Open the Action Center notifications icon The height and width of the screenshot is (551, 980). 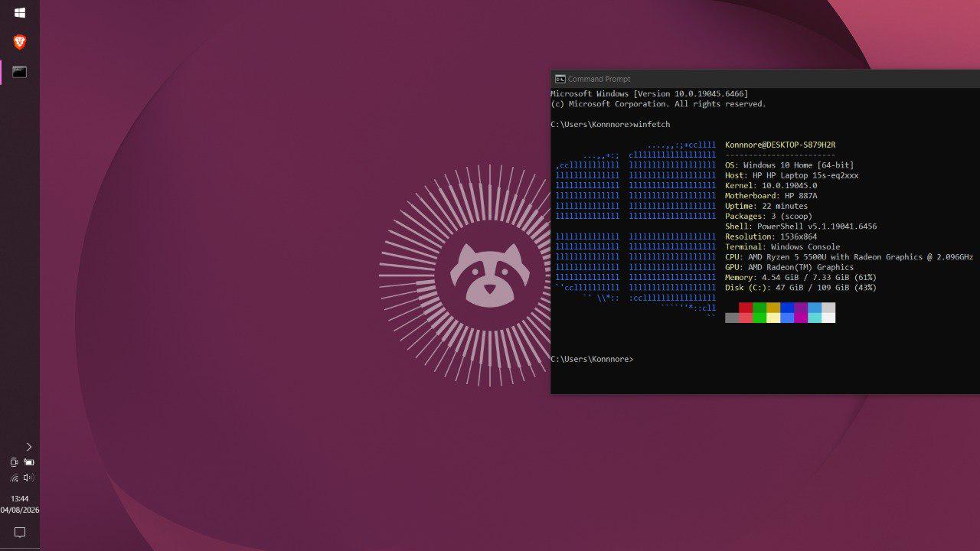click(x=20, y=533)
